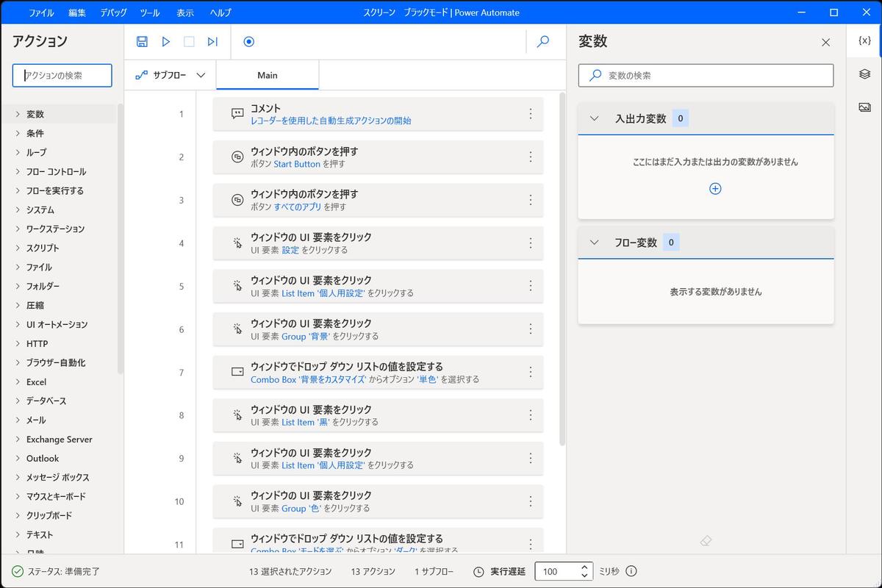Screen dimensions: 882x588
Task: Click the Group '色' link in action 10
Action: point(303,508)
